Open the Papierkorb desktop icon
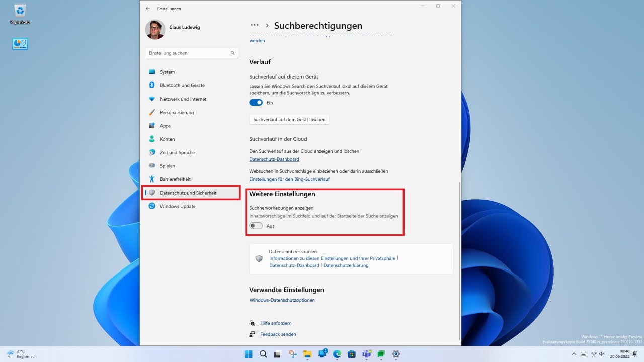The height and width of the screenshot is (362, 644). (x=20, y=14)
